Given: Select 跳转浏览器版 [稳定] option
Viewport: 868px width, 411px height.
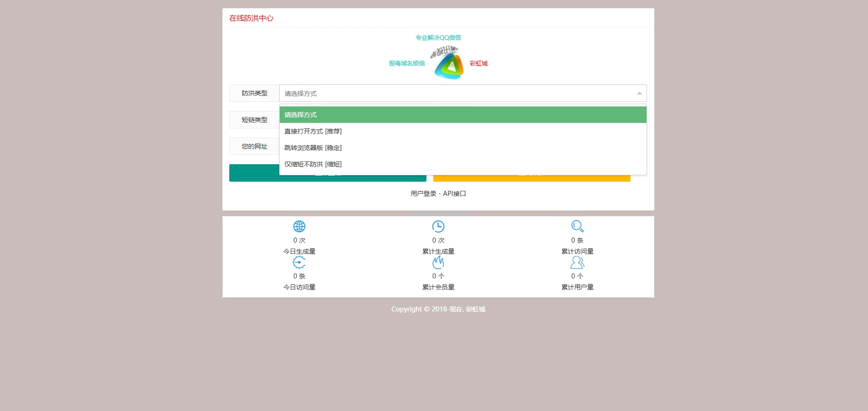Looking at the screenshot, I should pos(463,148).
